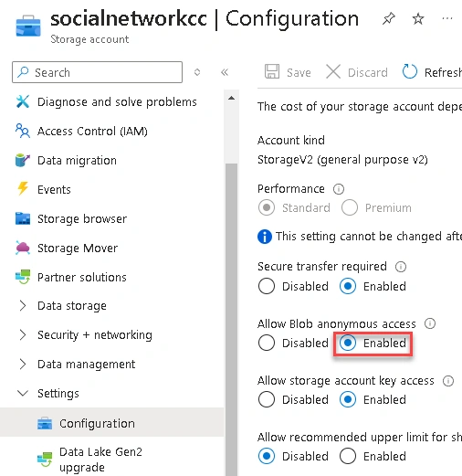Show info tooltip for Secure transfer required
The image size is (462, 476).
pos(401,267)
